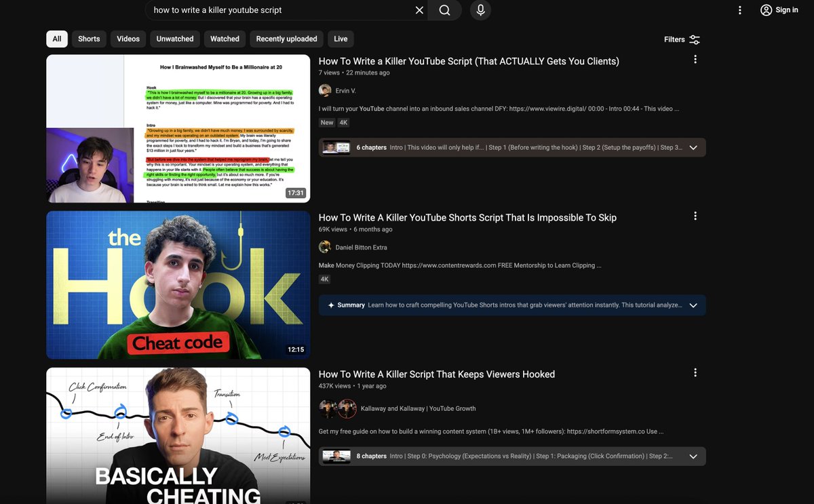This screenshot has width=814, height=504.
Task: Open more actions menu for the Shorts Script video
Action: click(695, 216)
